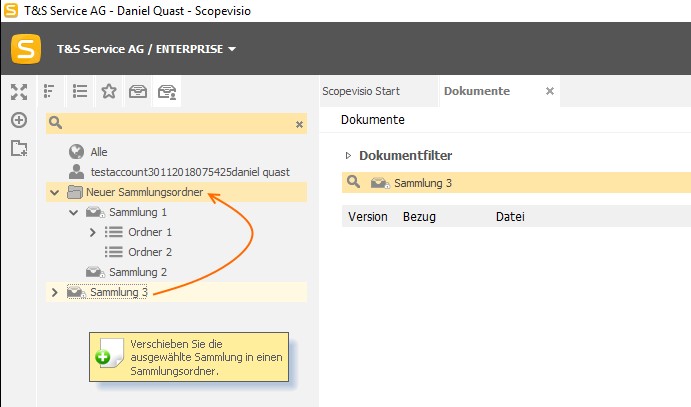Click the Neuer Sammlungsordner folder icon
691x407 pixels.
click(x=74, y=192)
